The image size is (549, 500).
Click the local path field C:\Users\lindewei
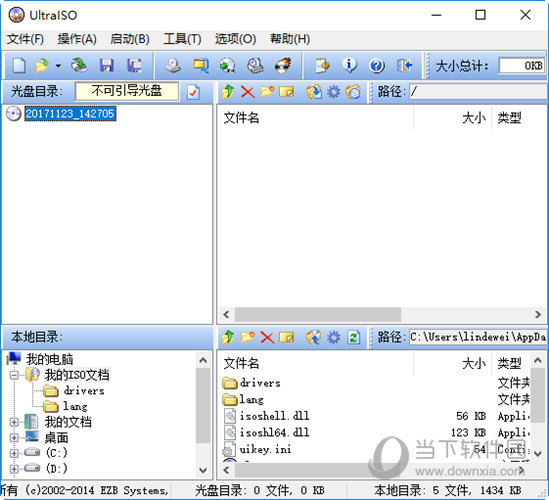point(478,337)
